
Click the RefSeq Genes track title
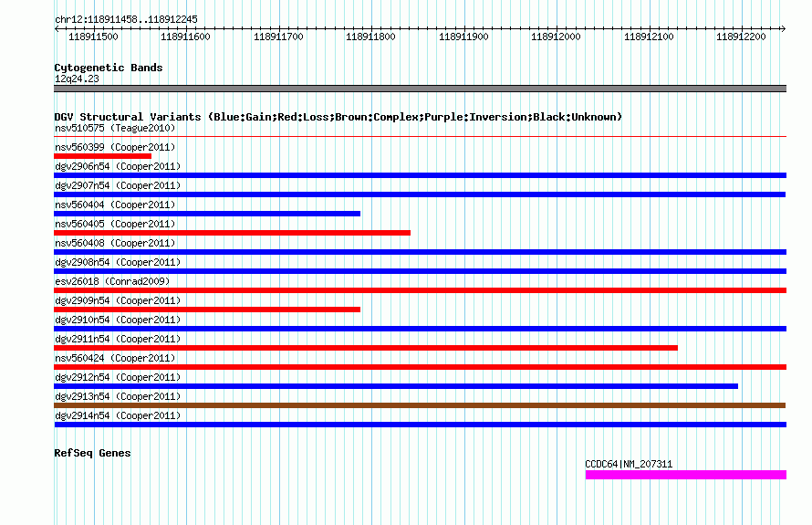(x=92, y=453)
